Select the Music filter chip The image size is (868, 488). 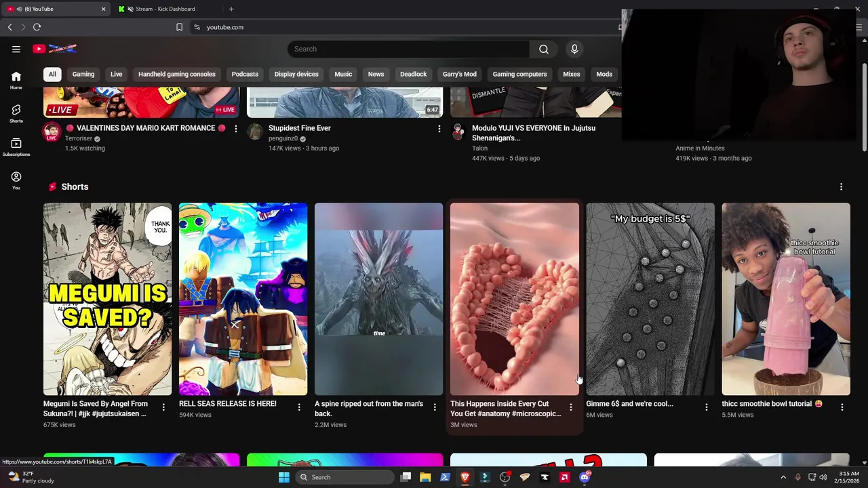point(343,74)
